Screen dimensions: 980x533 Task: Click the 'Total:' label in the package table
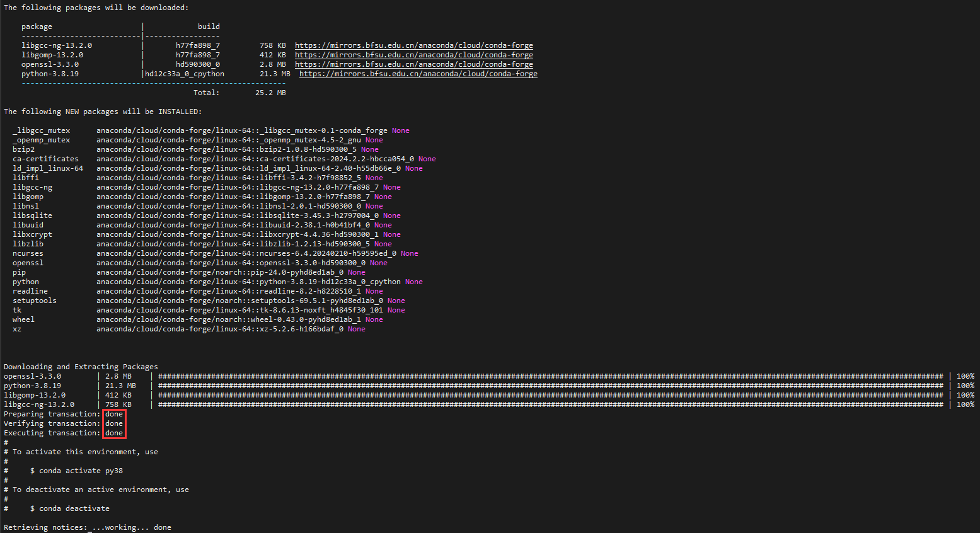207,93
